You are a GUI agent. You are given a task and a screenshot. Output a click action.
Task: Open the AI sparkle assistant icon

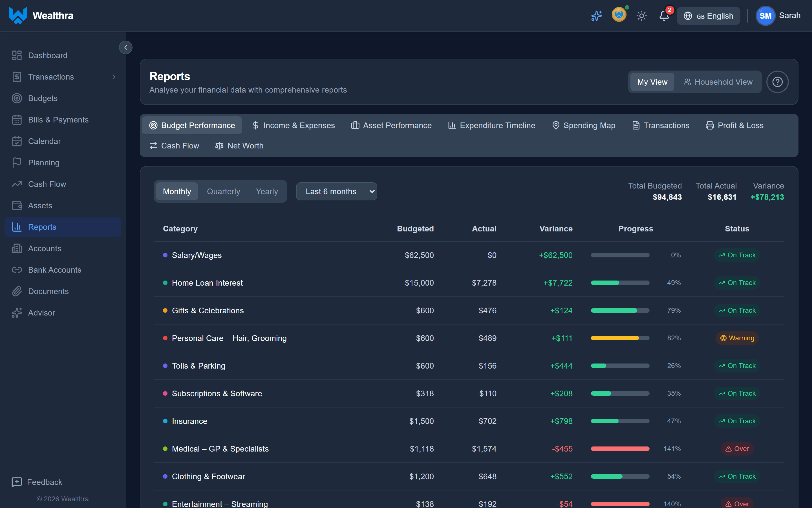pos(596,16)
